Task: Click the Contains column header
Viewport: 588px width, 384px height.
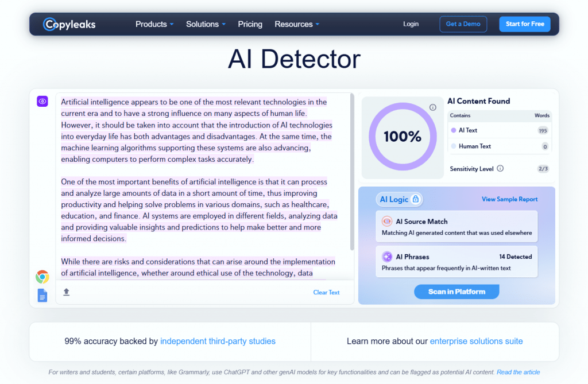Action: (x=460, y=115)
